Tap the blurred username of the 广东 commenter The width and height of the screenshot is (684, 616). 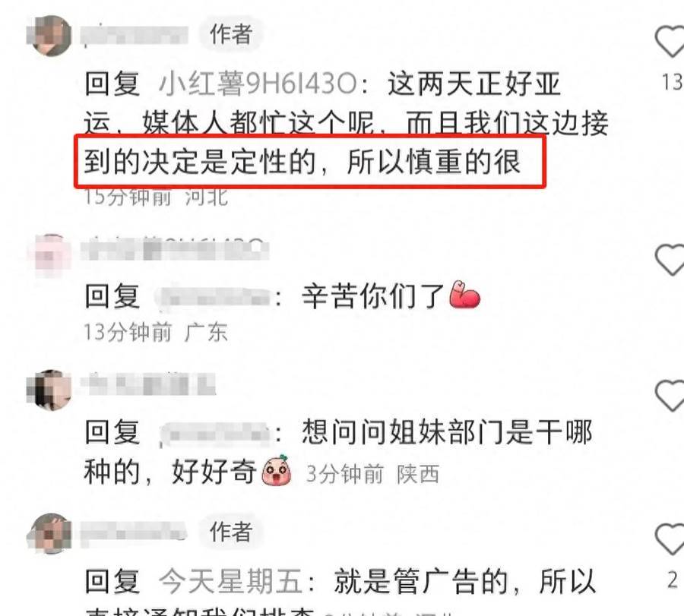[x=175, y=250]
